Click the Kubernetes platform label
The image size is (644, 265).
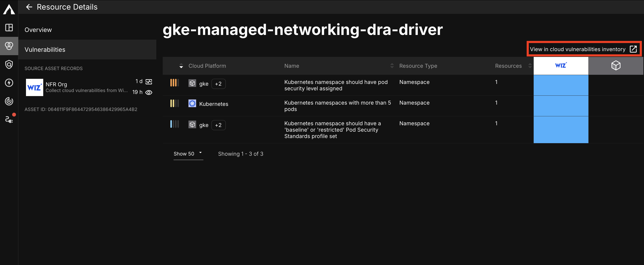(214, 104)
